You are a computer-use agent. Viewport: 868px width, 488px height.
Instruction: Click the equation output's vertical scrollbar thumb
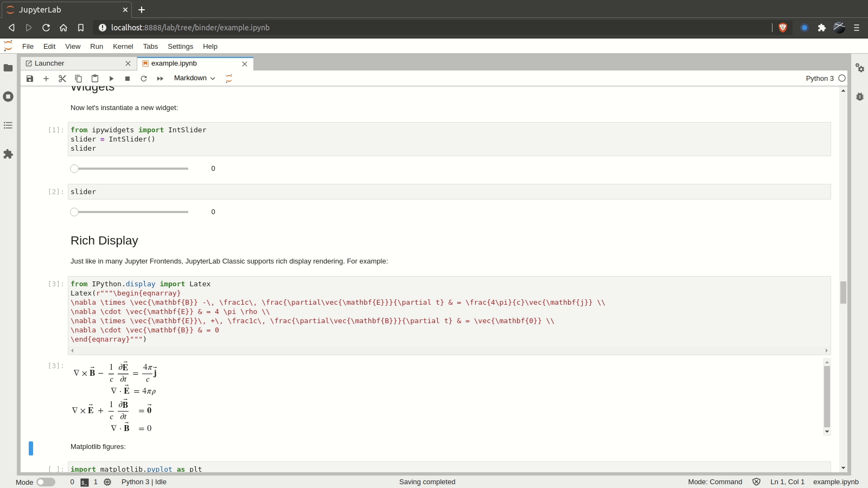point(827,396)
